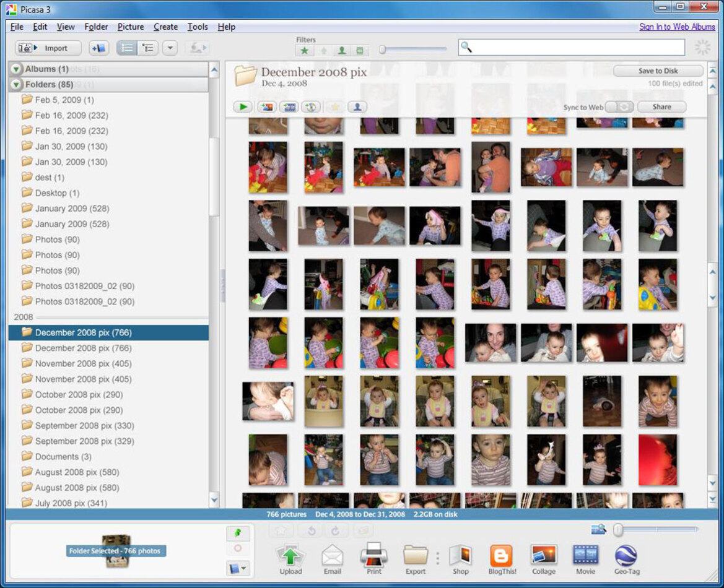Image resolution: width=724 pixels, height=588 pixels.
Task: Click Sign In to Web Albums link
Action: point(677,27)
